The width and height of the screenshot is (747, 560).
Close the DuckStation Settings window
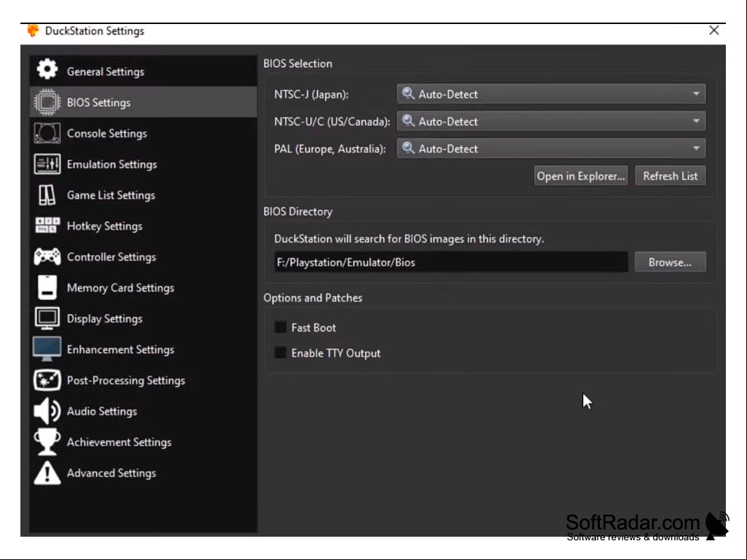tap(713, 31)
